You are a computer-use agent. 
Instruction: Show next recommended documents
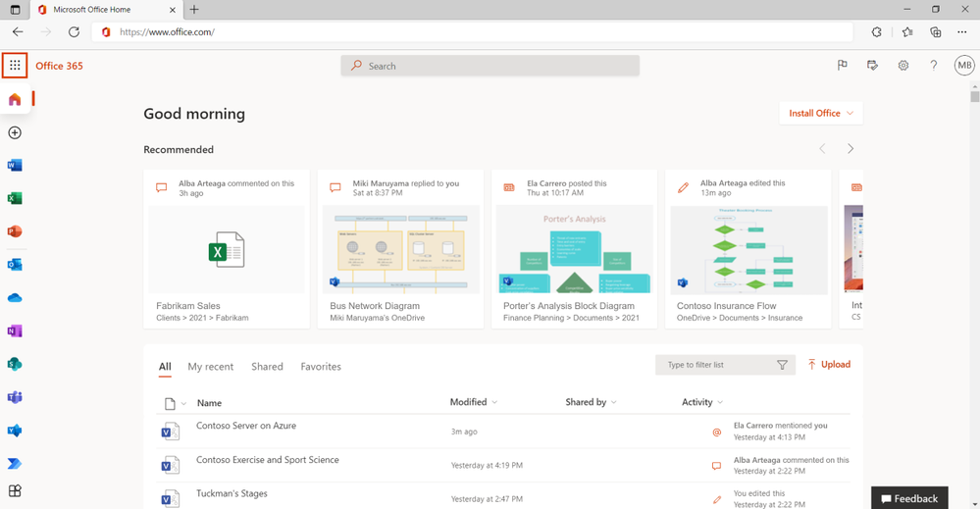pos(850,149)
